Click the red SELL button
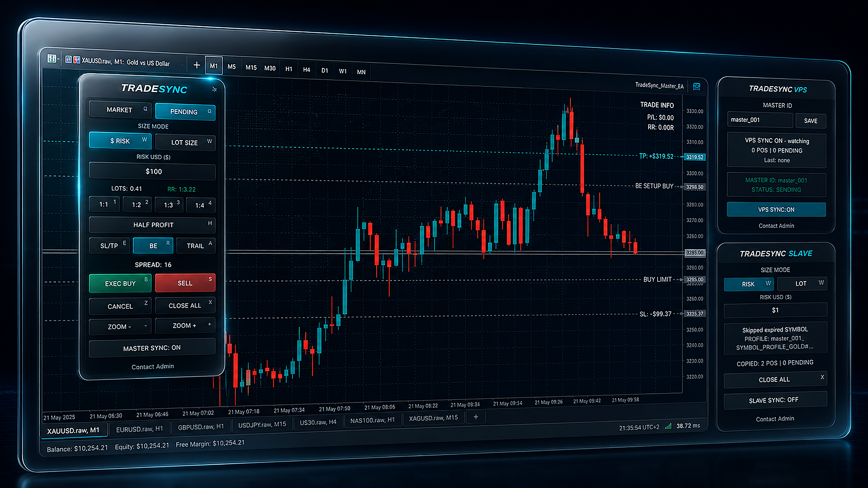 click(185, 283)
